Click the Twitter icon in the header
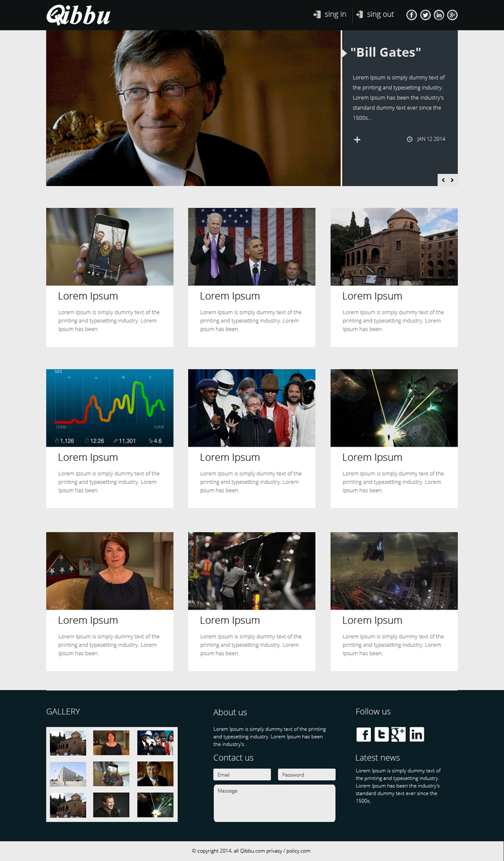The width and height of the screenshot is (504, 861). (x=425, y=15)
